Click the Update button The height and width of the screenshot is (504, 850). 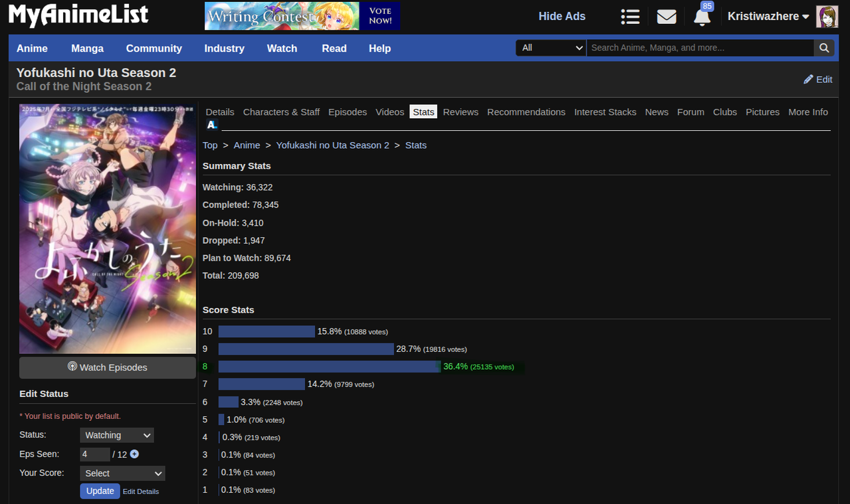(100, 491)
